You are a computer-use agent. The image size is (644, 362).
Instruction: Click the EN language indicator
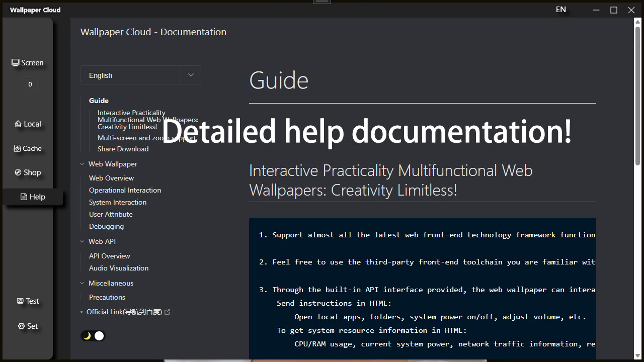pyautogui.click(x=560, y=9)
